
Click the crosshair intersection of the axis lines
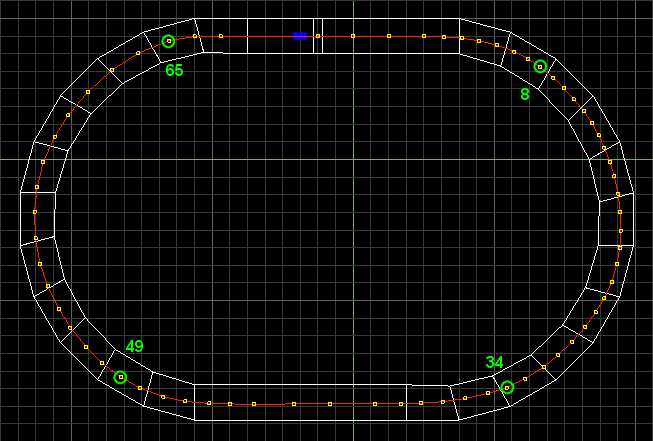352,159
